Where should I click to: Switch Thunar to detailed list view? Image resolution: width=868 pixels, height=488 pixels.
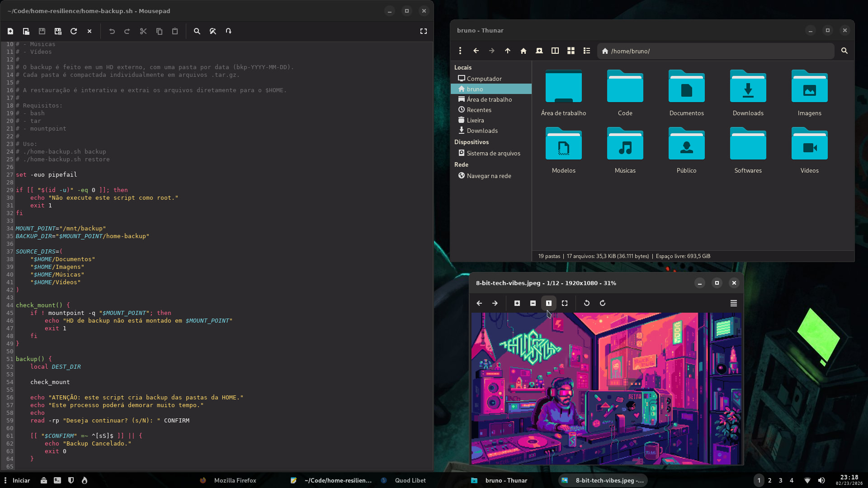tap(587, 51)
